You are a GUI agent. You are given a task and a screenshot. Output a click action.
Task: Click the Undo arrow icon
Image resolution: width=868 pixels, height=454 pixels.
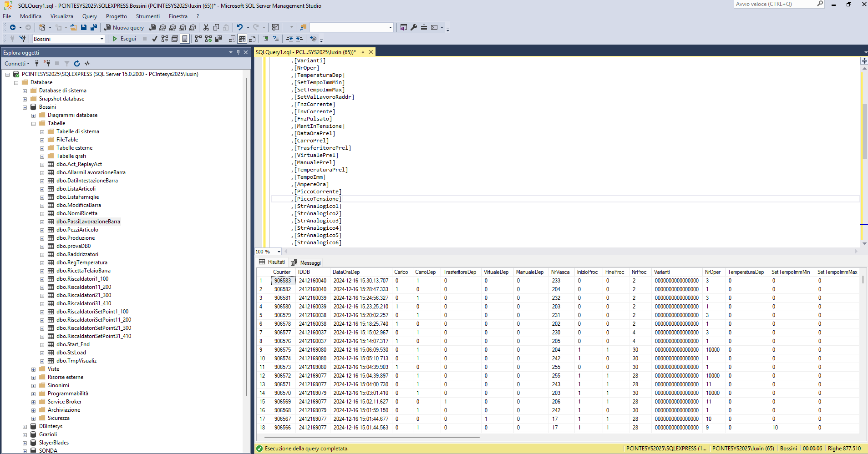pos(239,27)
